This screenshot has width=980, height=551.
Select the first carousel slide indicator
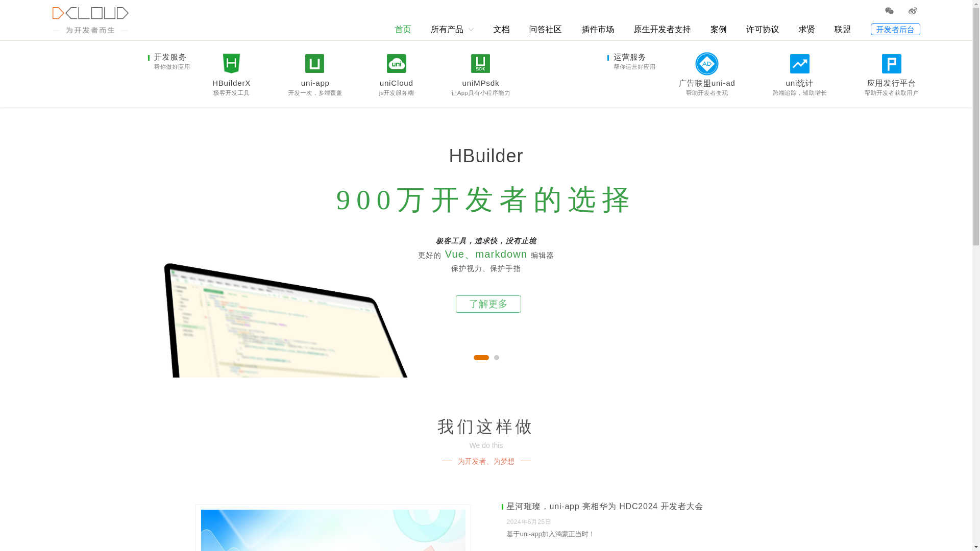pos(481,358)
